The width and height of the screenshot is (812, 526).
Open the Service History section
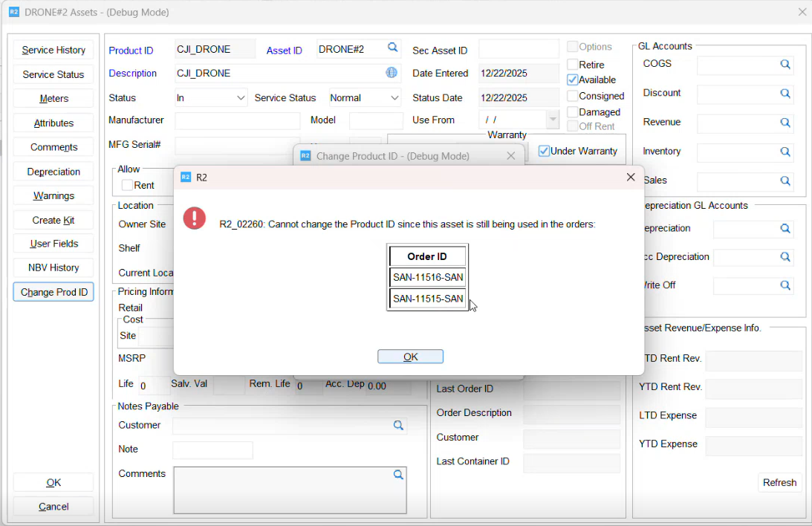(53, 51)
